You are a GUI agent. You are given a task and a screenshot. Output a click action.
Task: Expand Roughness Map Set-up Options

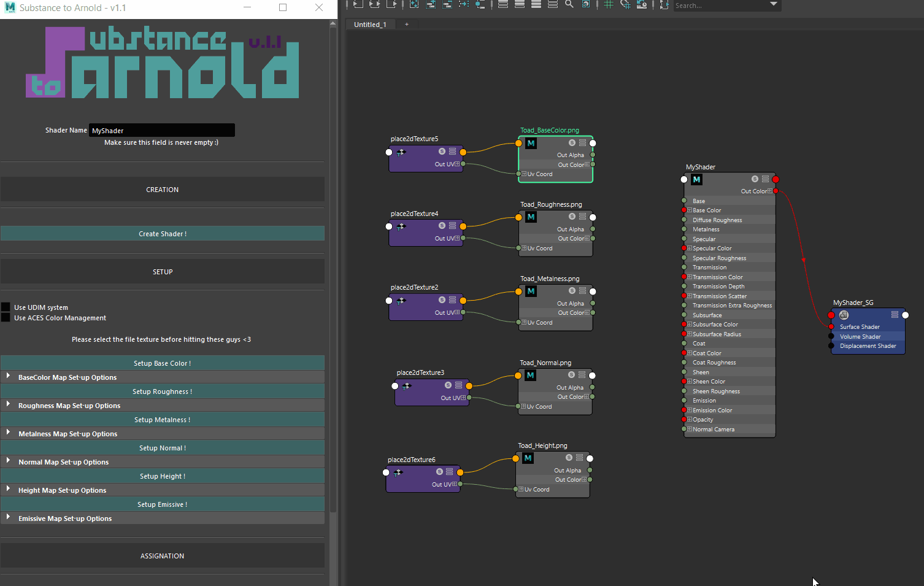coord(8,404)
